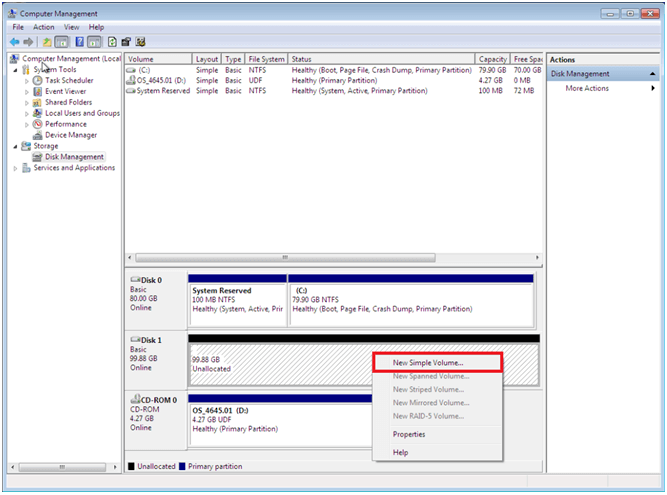The image size is (667, 495).
Task: Expand the Event Viewer node
Action: pyautogui.click(x=27, y=92)
